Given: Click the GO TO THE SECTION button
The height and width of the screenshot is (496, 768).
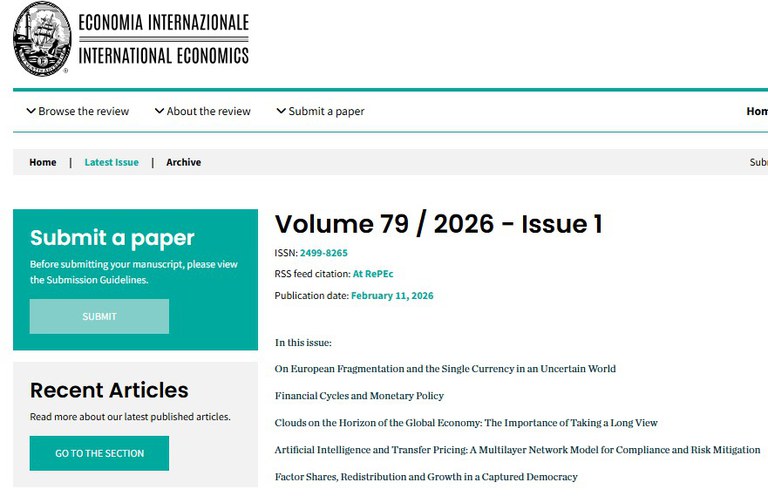Looking at the screenshot, I should click(x=99, y=453).
